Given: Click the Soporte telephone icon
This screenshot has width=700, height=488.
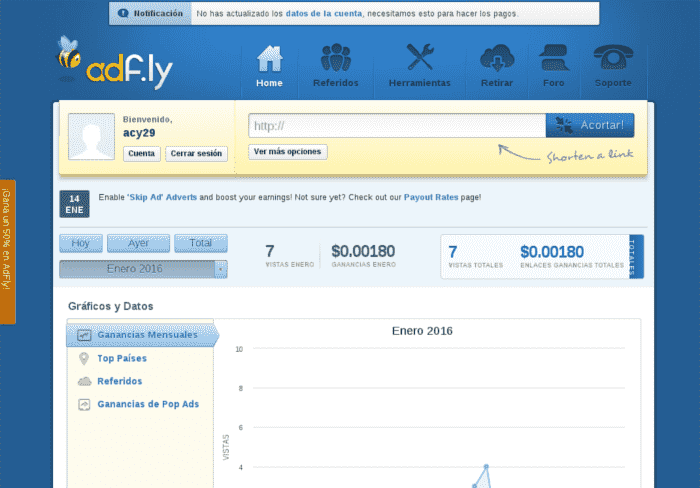Looking at the screenshot, I should click(613, 57).
